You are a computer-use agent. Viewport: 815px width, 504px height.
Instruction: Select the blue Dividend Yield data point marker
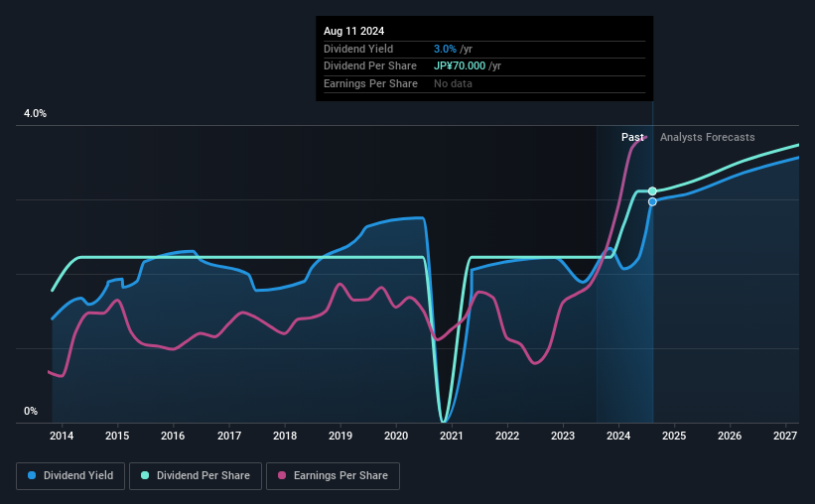pyautogui.click(x=652, y=201)
